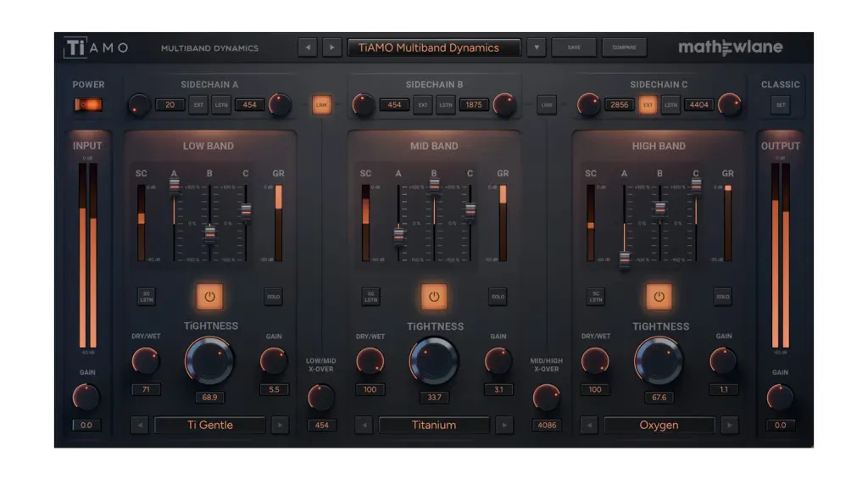The width and height of the screenshot is (868, 479).
Task: Switch off the main POWER toggle
Action: click(x=88, y=105)
